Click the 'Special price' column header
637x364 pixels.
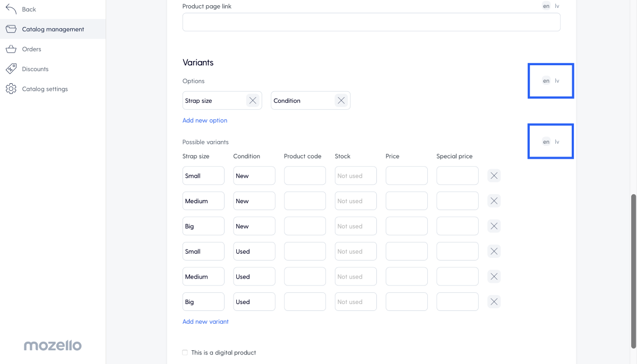point(454,157)
